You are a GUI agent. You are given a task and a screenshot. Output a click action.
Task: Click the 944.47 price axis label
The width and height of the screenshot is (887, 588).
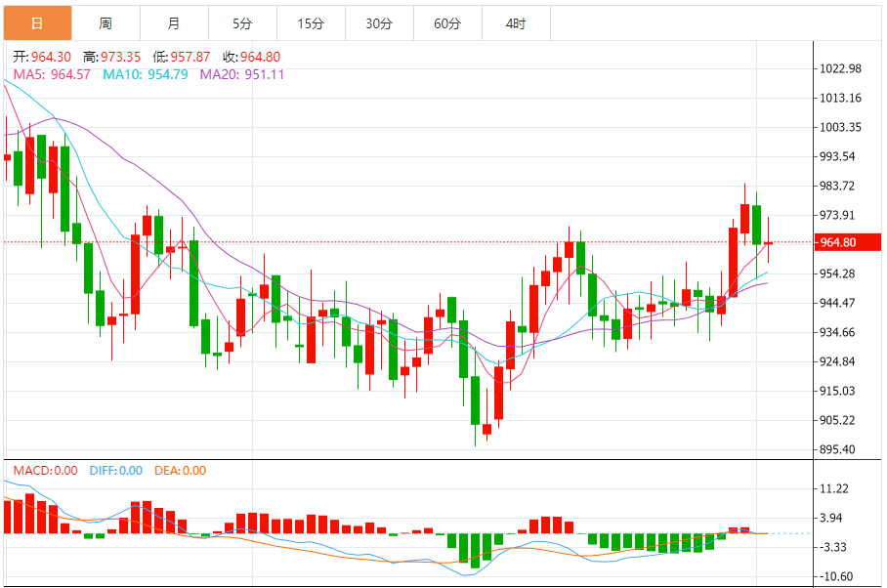838,303
